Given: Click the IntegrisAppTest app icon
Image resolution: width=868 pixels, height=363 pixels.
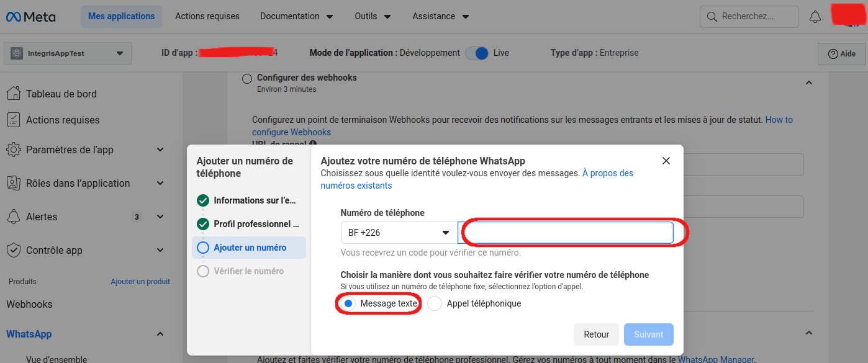Looking at the screenshot, I should (17, 53).
